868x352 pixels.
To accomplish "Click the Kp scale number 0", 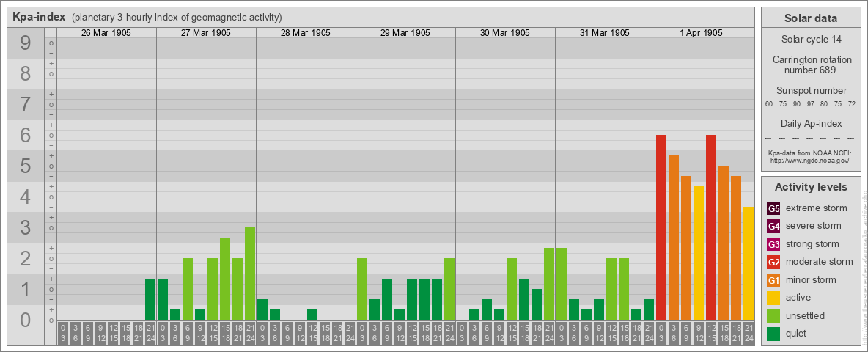I will pyautogui.click(x=26, y=320).
